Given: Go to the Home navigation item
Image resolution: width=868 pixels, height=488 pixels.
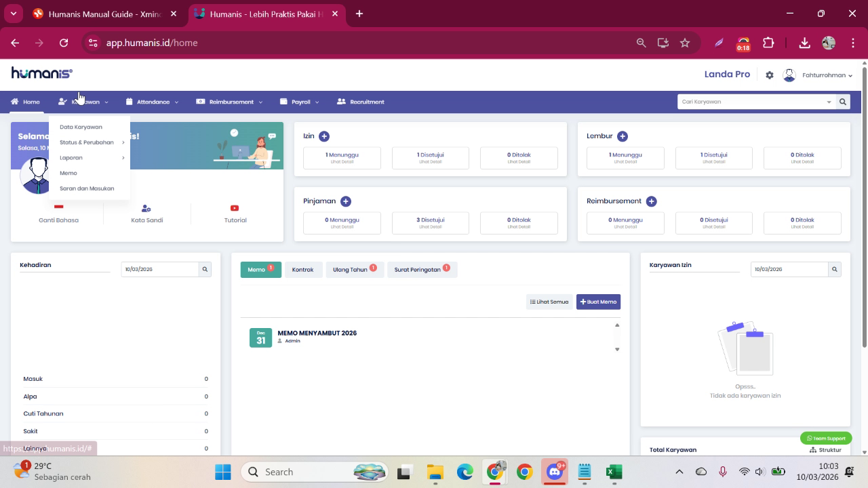Looking at the screenshot, I should (25, 102).
